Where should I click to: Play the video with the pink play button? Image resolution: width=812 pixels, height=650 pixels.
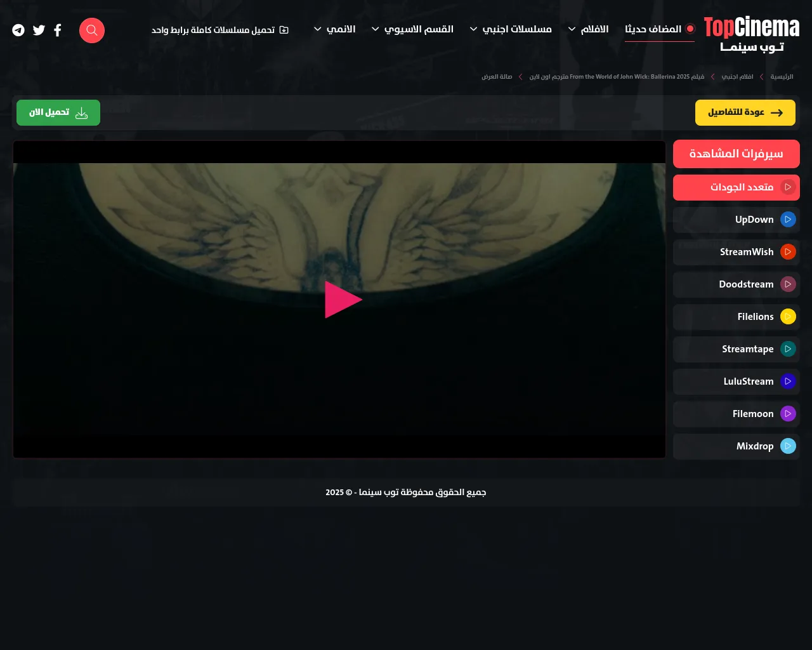click(343, 300)
